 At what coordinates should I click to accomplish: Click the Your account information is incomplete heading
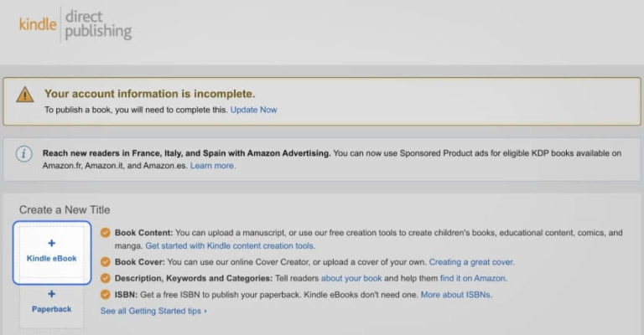coord(149,94)
